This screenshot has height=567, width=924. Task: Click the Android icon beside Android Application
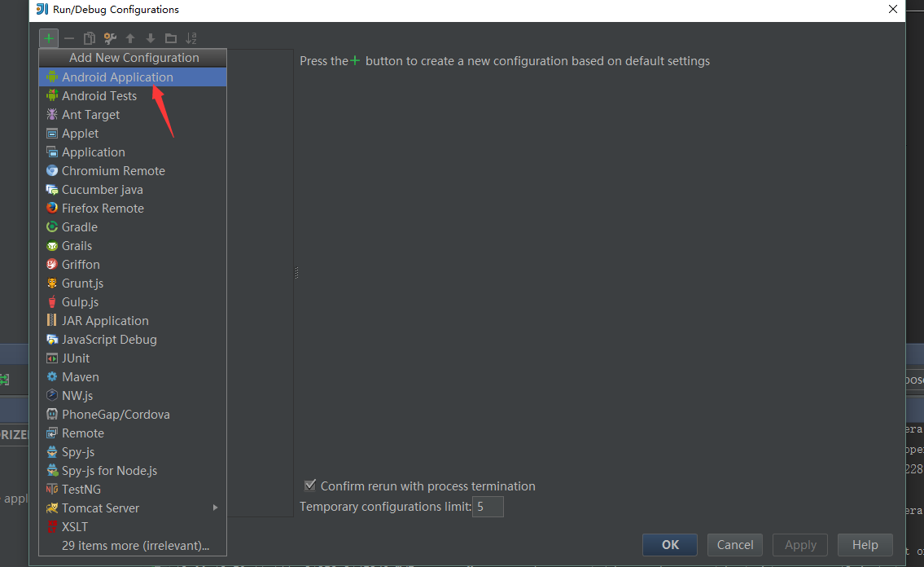(52, 77)
